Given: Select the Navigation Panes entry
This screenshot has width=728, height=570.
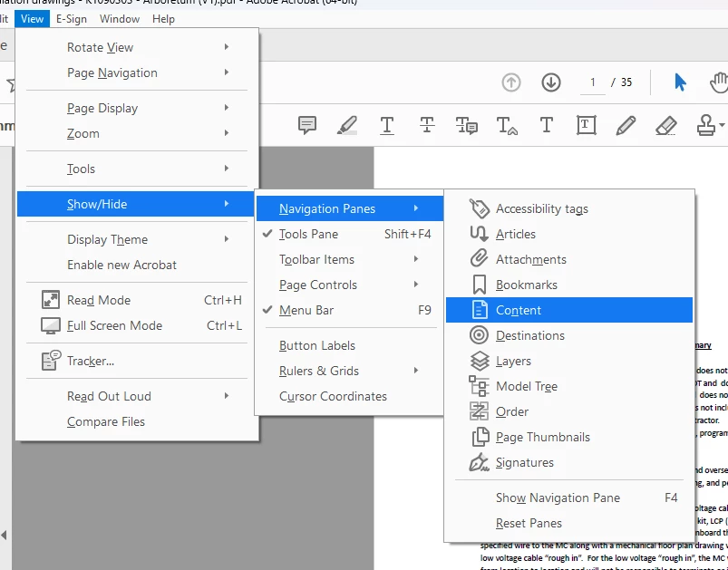Looking at the screenshot, I should (350, 208).
